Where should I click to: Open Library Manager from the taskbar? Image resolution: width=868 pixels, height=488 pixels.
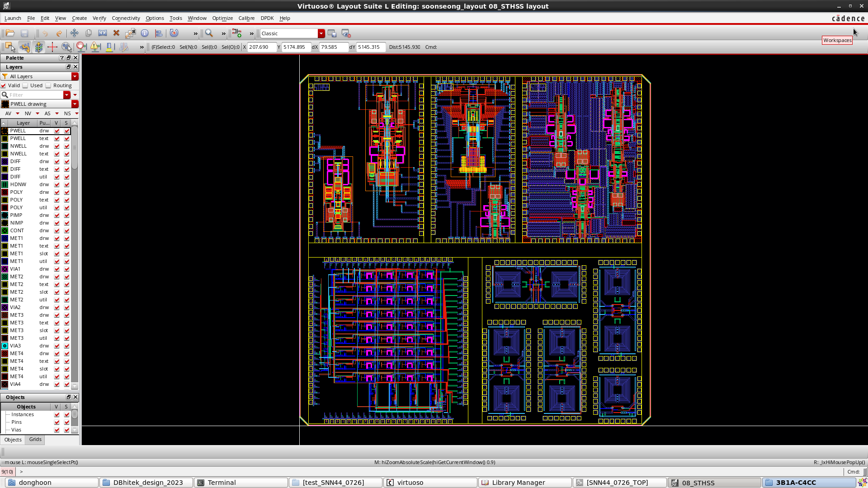point(525,483)
